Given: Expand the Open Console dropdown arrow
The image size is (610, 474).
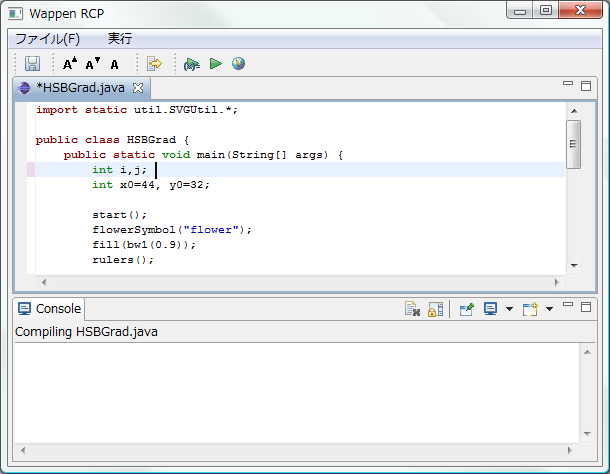Looking at the screenshot, I should (549, 309).
